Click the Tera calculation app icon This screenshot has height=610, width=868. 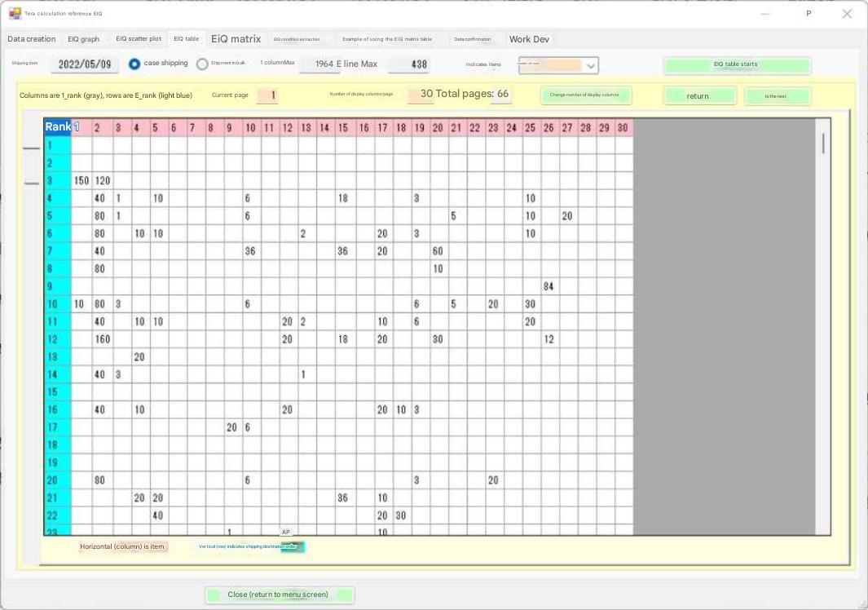tap(15, 14)
